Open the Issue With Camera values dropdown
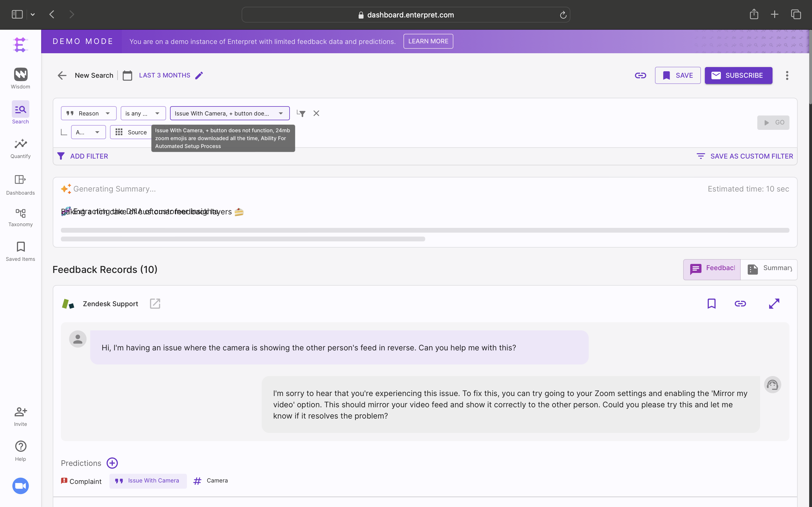Viewport: 812px width, 507px height. (x=230, y=113)
